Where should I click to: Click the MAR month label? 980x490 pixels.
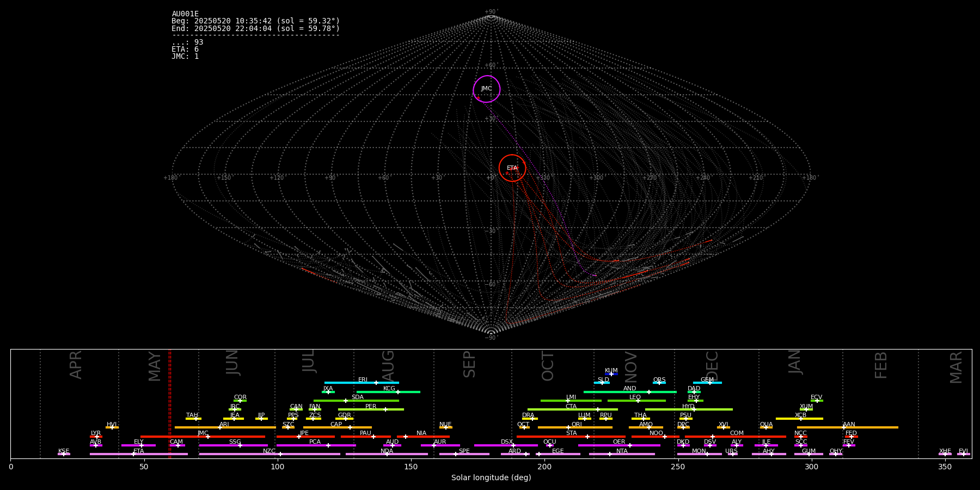(956, 367)
